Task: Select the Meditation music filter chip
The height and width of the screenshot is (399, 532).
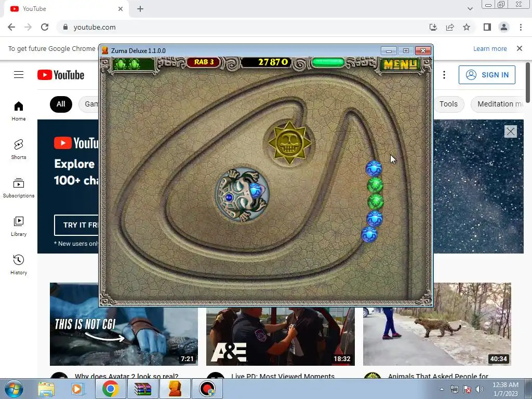Action: point(498,104)
